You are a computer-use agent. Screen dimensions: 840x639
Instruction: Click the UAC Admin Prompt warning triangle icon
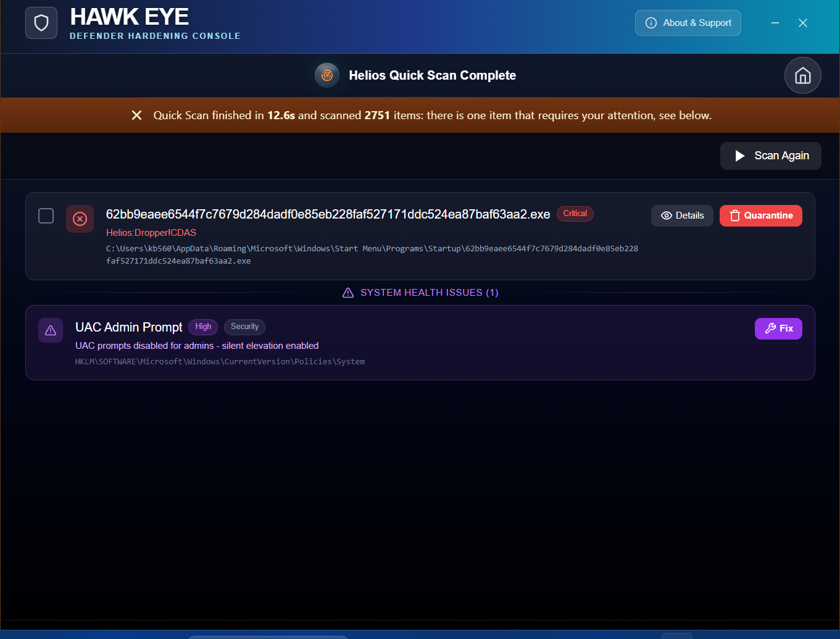pyautogui.click(x=51, y=330)
